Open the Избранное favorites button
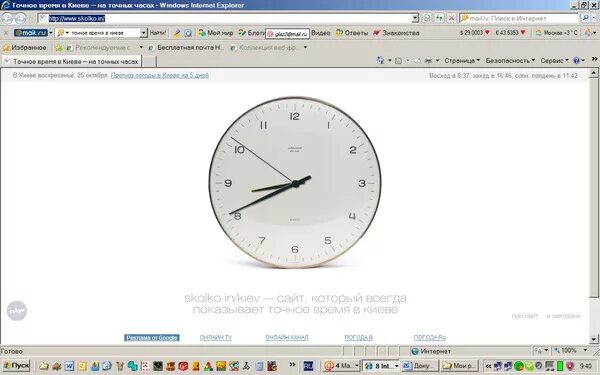Viewport: 600px width, 375px height. 24,47
